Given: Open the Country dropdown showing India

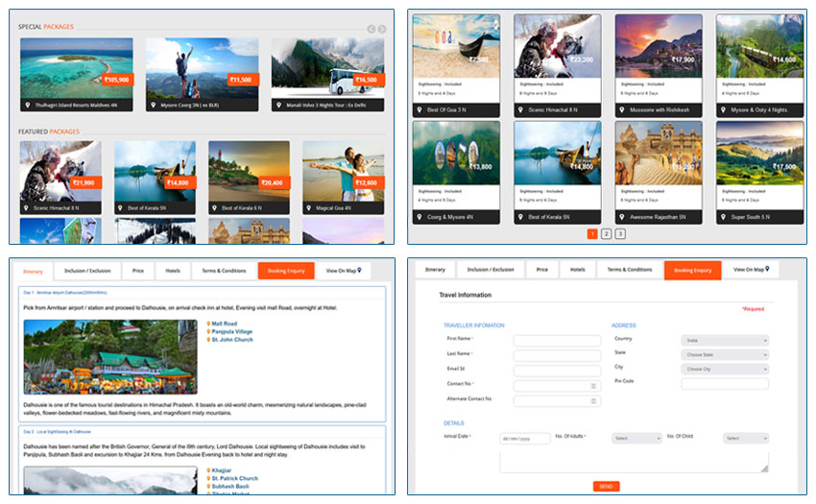Looking at the screenshot, I should click(725, 341).
